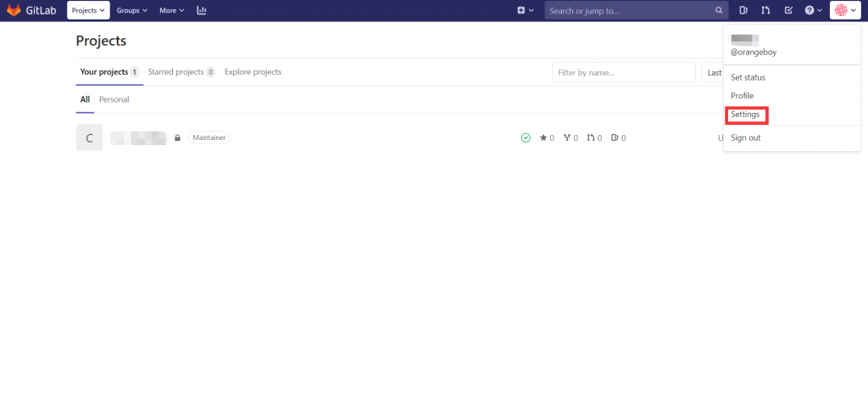The height and width of the screenshot is (420, 868).
Task: Click the GitLab fox logo
Action: click(14, 11)
